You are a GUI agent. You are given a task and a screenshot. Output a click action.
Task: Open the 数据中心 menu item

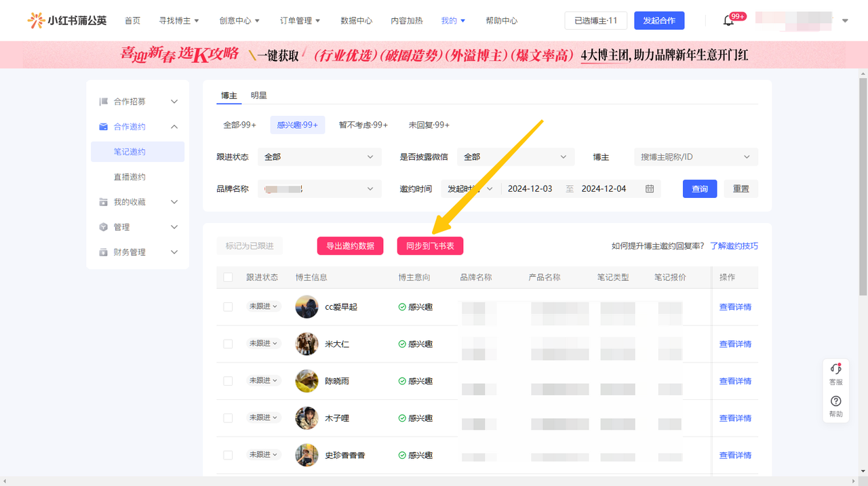point(356,21)
